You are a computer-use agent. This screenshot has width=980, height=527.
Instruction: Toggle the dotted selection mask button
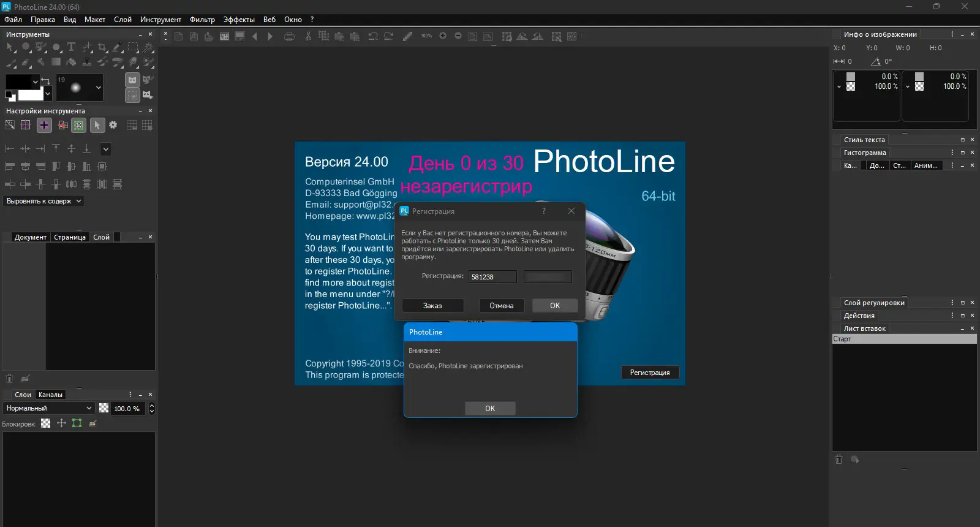[x=132, y=95]
